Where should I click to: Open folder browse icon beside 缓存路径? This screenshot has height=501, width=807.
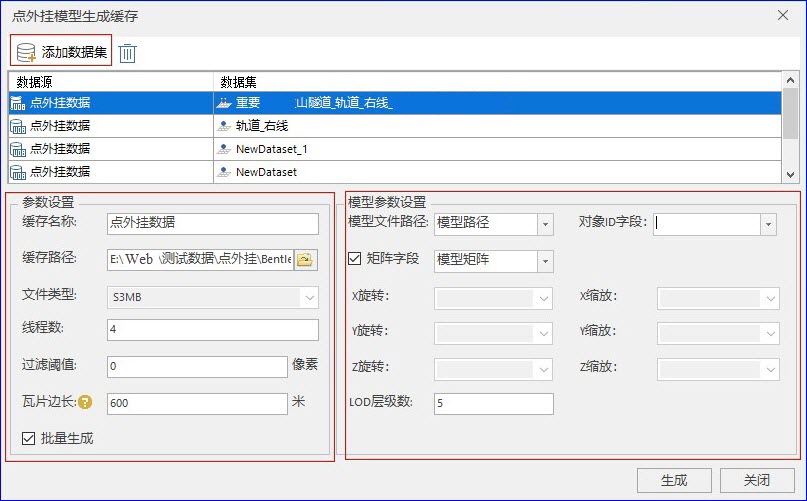click(306, 259)
